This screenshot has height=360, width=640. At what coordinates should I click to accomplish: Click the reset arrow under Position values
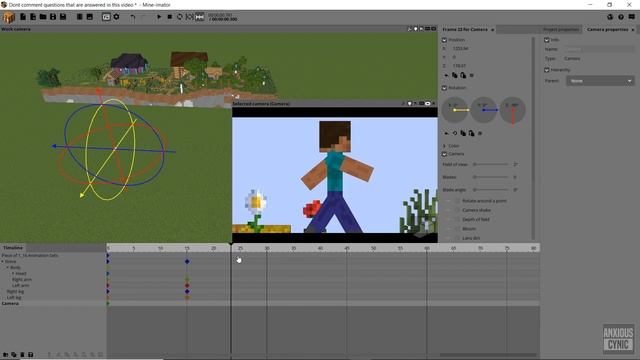pyautogui.click(x=446, y=76)
